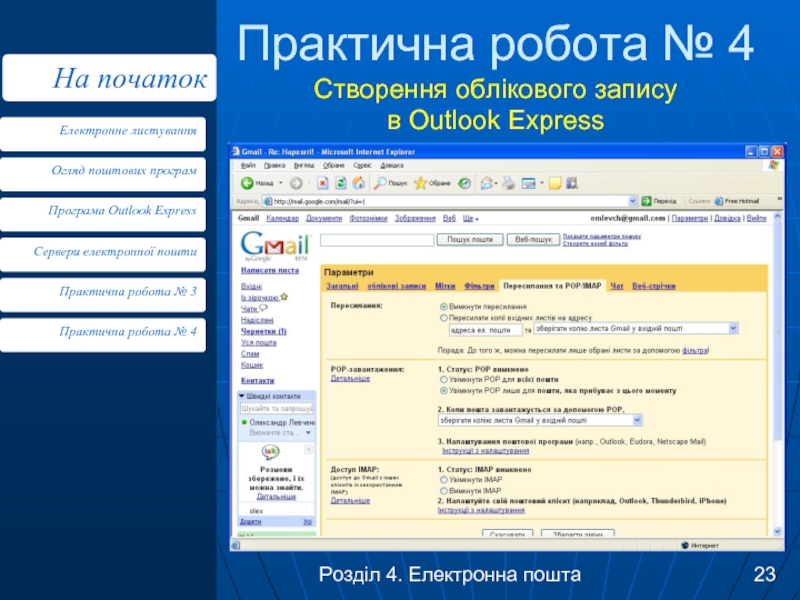Select 'Пересилати копії вхідних листів' radio button
This screenshot has height=600, width=800.
[443, 318]
